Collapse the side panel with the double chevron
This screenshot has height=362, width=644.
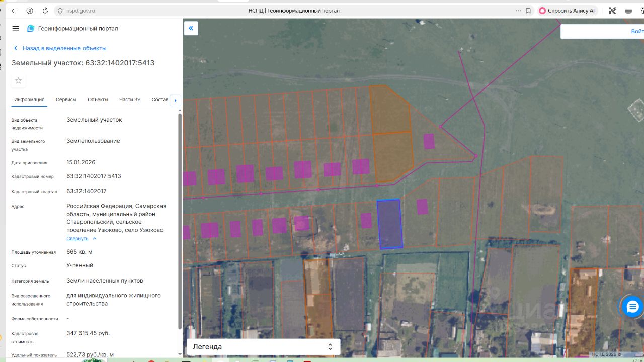(x=191, y=28)
